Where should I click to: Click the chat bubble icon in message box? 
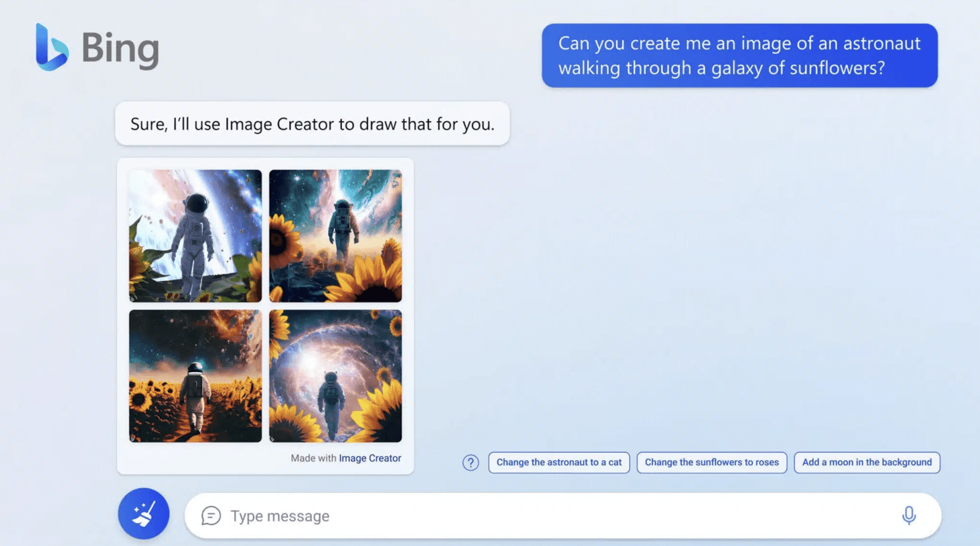(211, 516)
